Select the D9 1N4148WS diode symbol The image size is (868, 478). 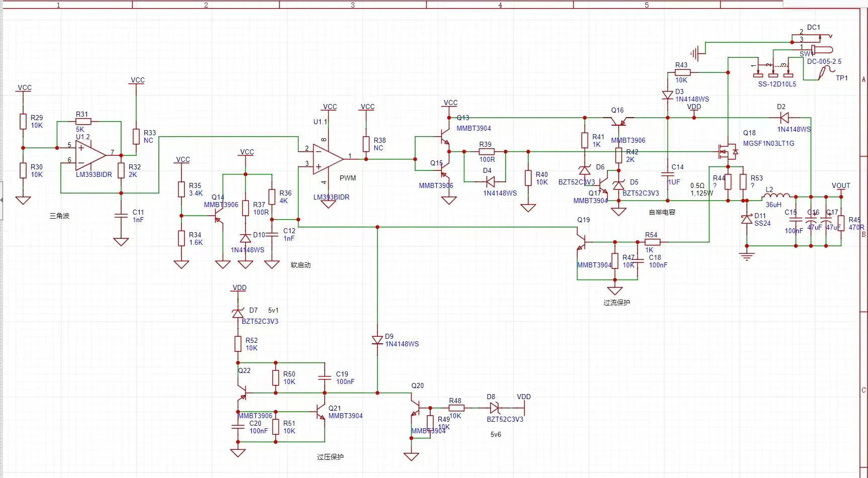tap(377, 340)
